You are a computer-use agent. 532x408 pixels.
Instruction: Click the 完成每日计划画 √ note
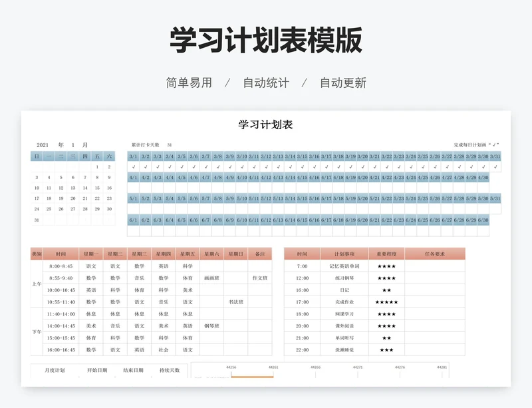tap(476, 144)
